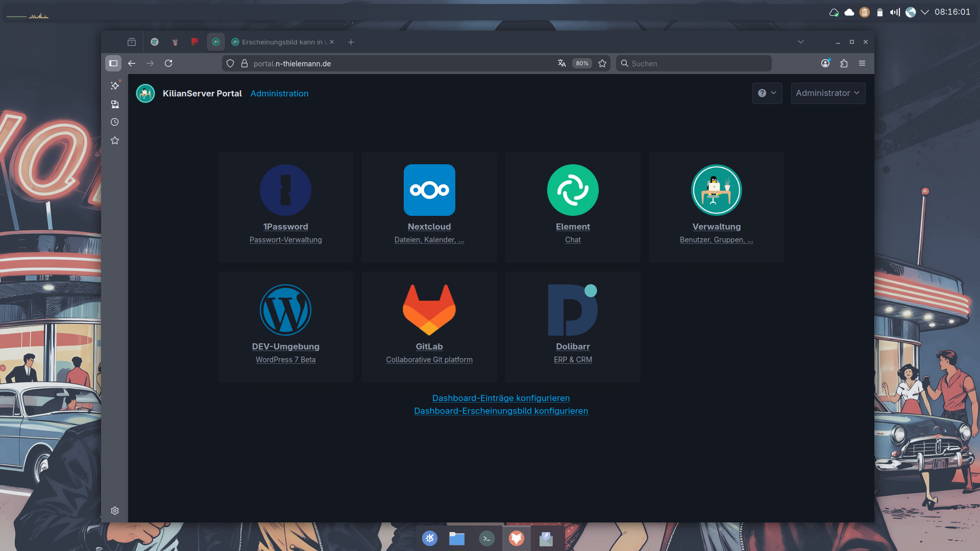Viewport: 980px width, 551px height.
Task: Click the GitLab fox logo
Action: tap(429, 310)
